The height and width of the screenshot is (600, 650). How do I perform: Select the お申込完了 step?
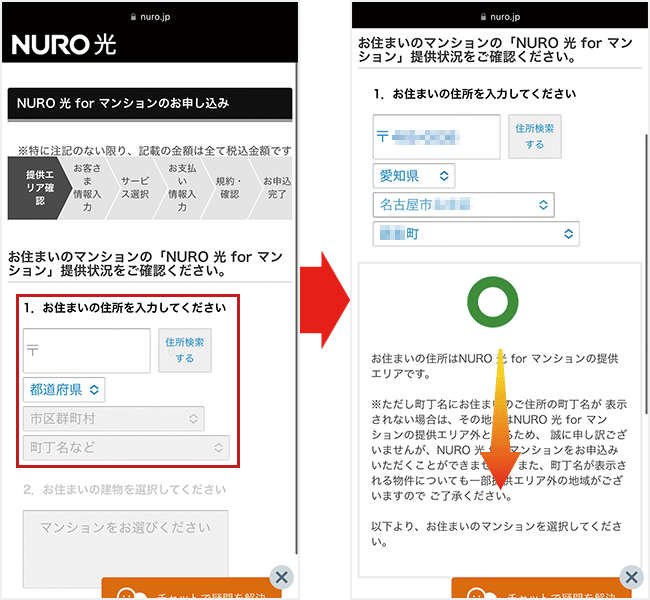276,188
